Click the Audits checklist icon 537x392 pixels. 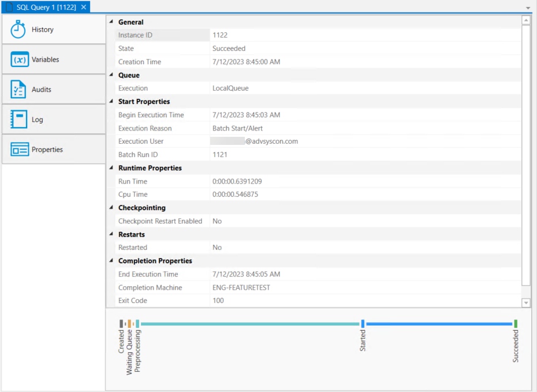(18, 89)
